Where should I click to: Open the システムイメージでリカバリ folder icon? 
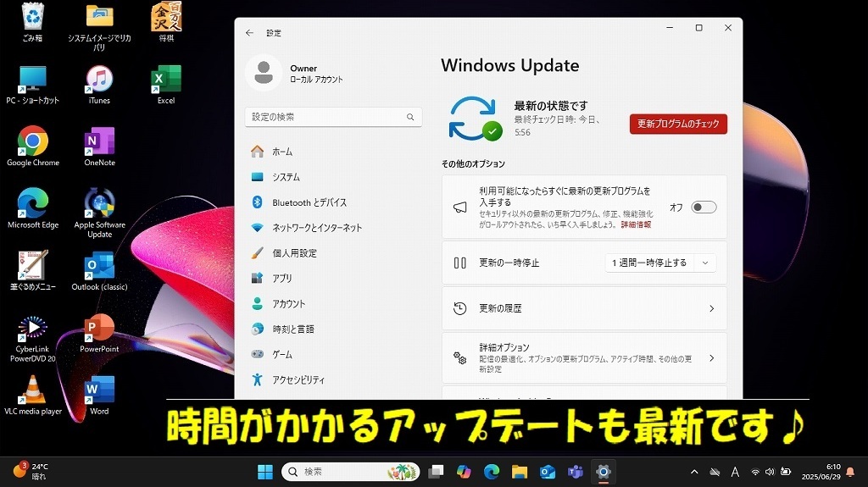tap(100, 26)
